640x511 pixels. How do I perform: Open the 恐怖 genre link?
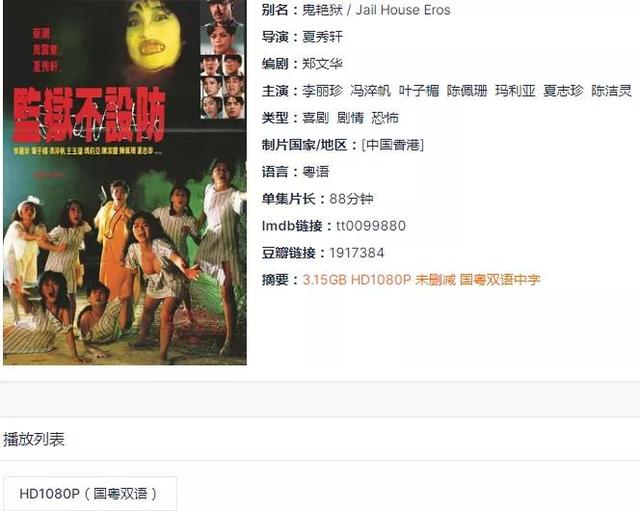pyautogui.click(x=385, y=118)
